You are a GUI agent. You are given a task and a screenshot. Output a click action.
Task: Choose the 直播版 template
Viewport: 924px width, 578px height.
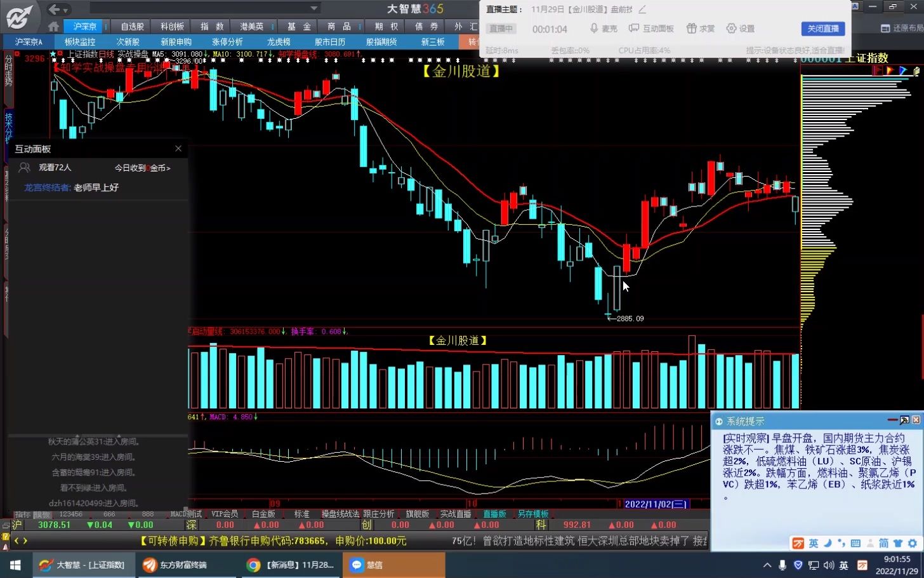(x=494, y=514)
